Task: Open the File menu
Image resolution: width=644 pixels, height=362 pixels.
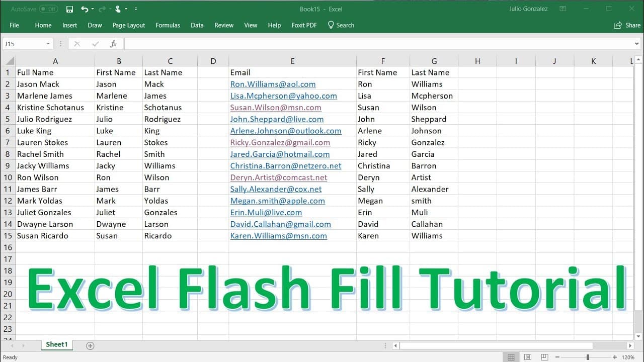Action: (x=14, y=25)
